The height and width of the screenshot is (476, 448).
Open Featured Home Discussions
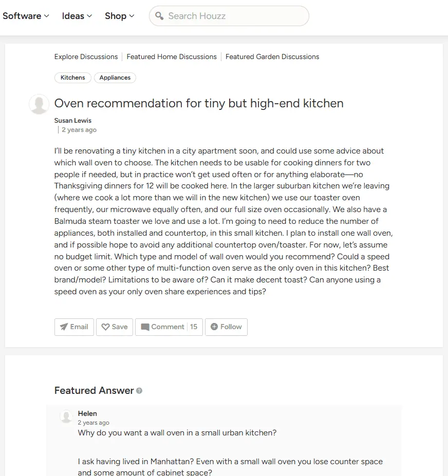coord(172,57)
